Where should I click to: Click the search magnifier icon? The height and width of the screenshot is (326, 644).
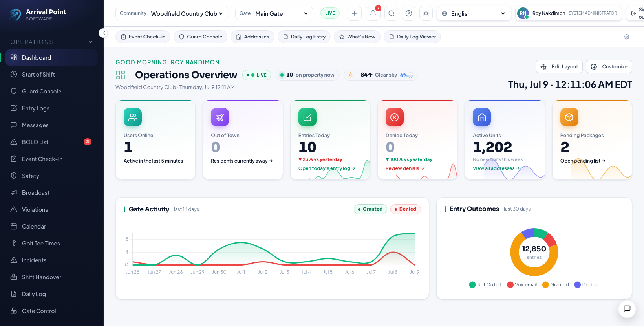(x=392, y=13)
